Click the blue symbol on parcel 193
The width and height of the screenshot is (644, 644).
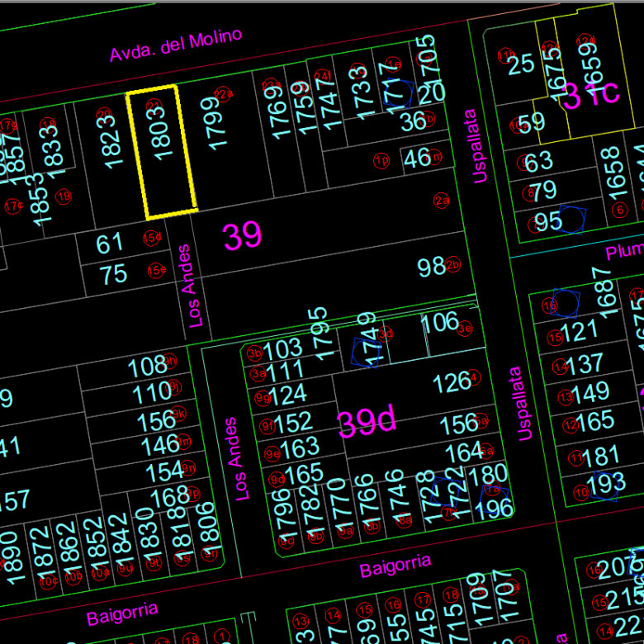coord(604,485)
